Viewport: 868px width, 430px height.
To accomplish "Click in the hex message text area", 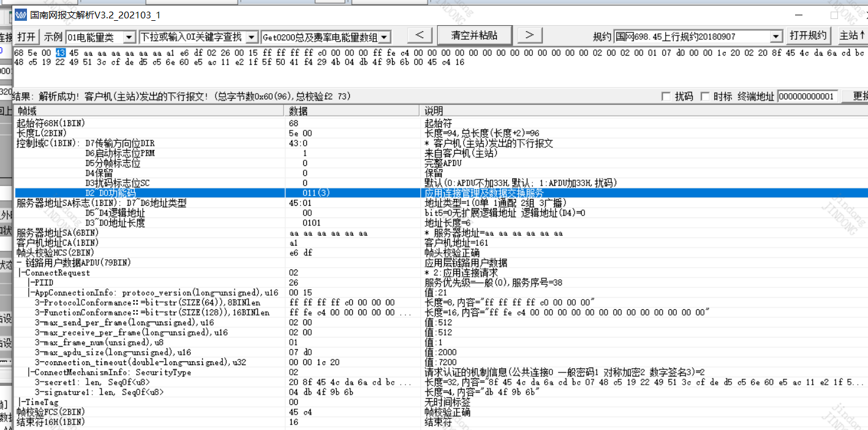I will coord(440,66).
